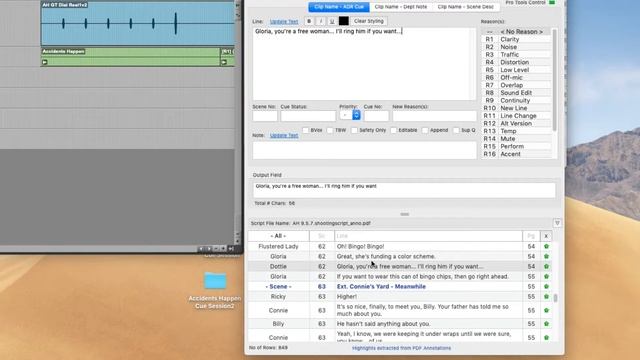Select reason R10 New Line
The width and height of the screenshot is (640, 360).
(516, 108)
